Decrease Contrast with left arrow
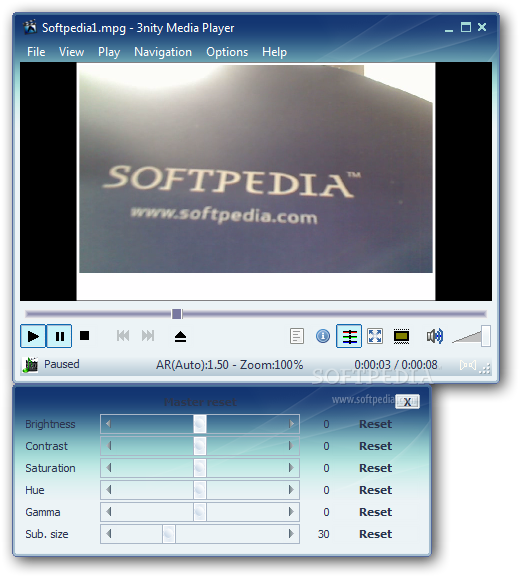The width and height of the screenshot is (520, 577). coord(108,446)
